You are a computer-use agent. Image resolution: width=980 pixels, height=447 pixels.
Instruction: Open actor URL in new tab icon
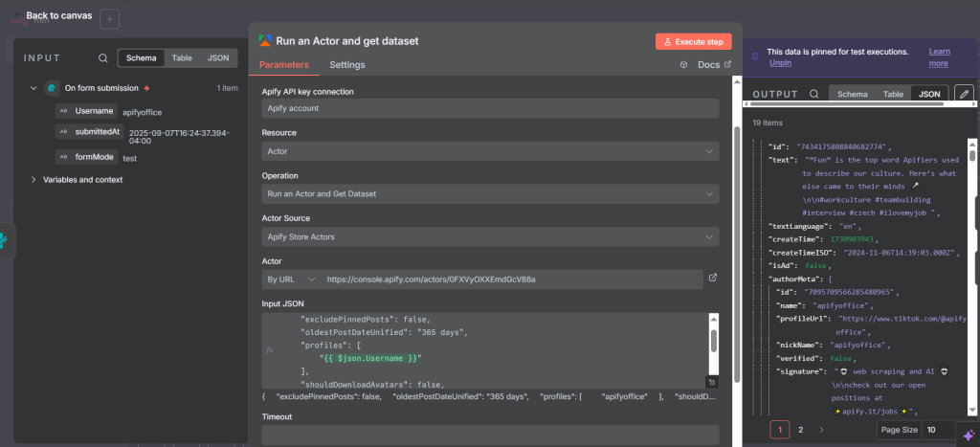[x=712, y=278]
